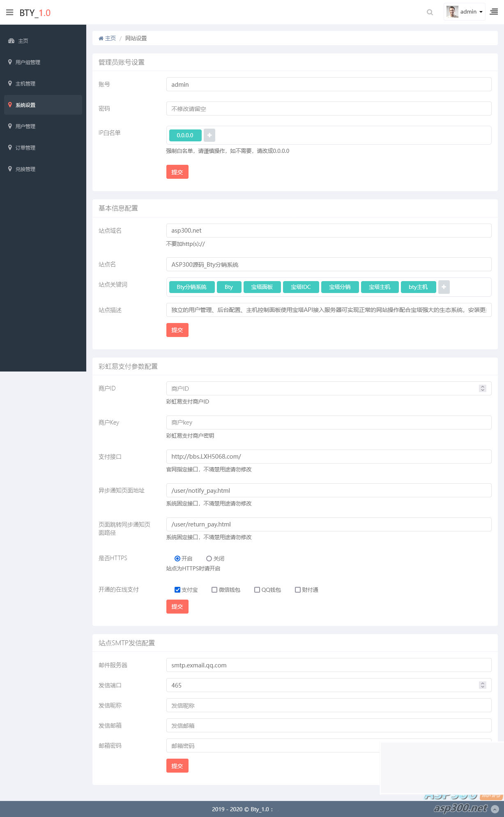Open the right sidebar panel icon
This screenshot has width=504, height=817.
494,12
